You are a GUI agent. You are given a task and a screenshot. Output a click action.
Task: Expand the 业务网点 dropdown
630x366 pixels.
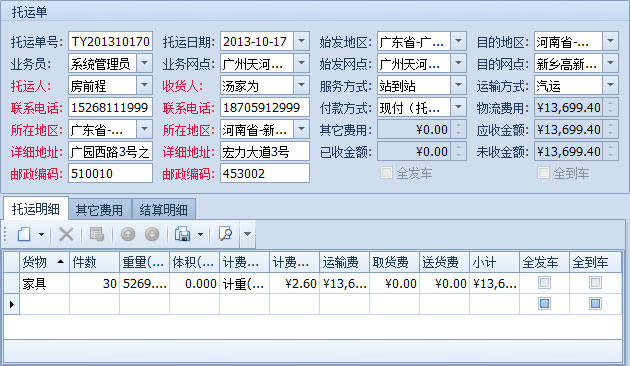301,63
